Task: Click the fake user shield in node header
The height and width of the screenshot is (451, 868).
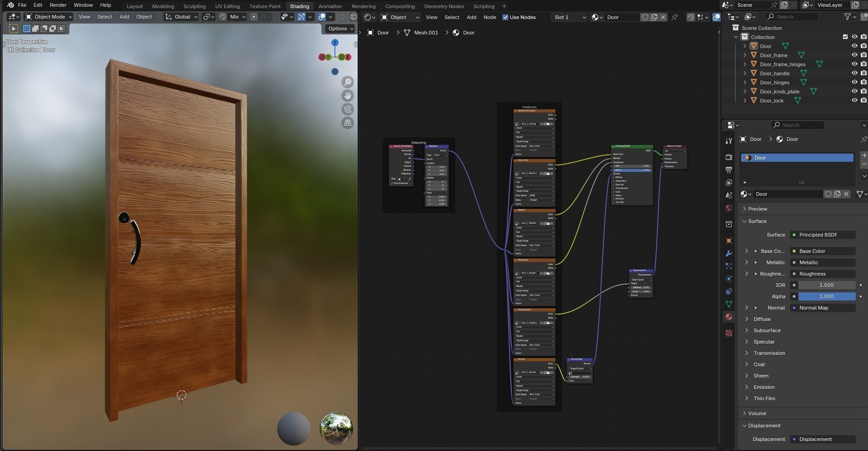Action: pyautogui.click(x=645, y=17)
